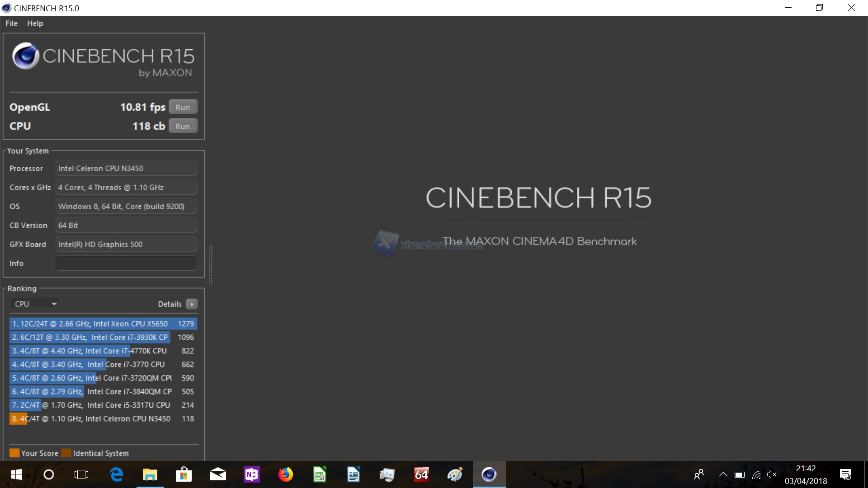The height and width of the screenshot is (488, 868).
Task: Open the File menu
Action: point(11,23)
